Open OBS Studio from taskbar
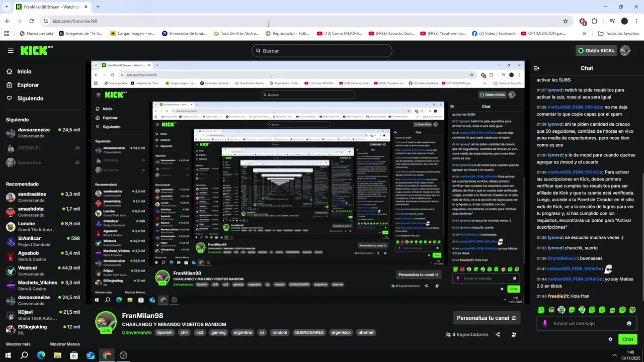 [x=123, y=355]
